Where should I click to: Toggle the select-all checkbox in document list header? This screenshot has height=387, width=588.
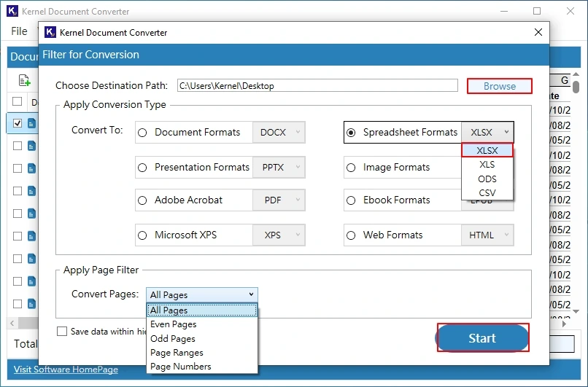[x=18, y=101]
